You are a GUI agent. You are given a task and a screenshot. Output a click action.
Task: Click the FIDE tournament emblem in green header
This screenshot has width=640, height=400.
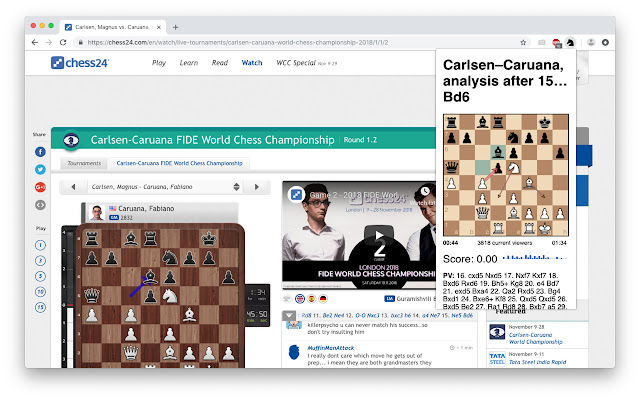pyautogui.click(x=71, y=140)
